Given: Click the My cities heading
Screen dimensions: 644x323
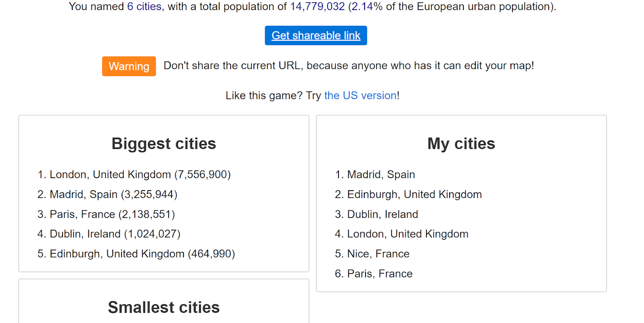Looking at the screenshot, I should pyautogui.click(x=461, y=144).
